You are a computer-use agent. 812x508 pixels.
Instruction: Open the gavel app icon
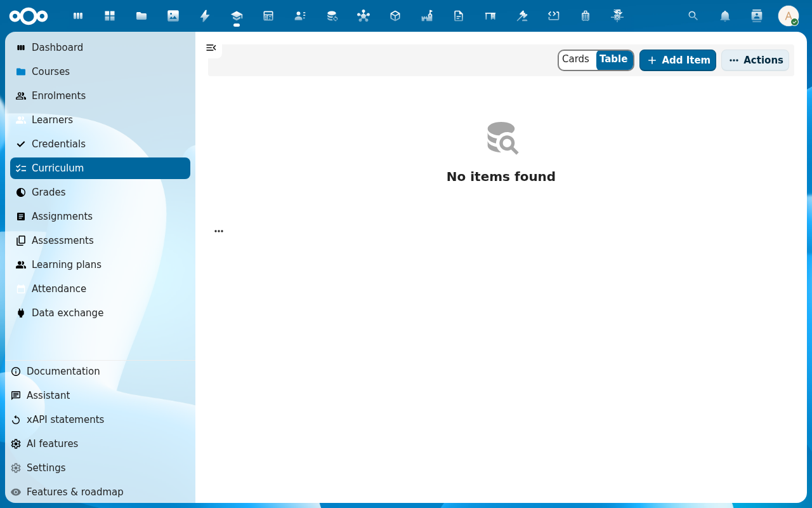click(522, 16)
